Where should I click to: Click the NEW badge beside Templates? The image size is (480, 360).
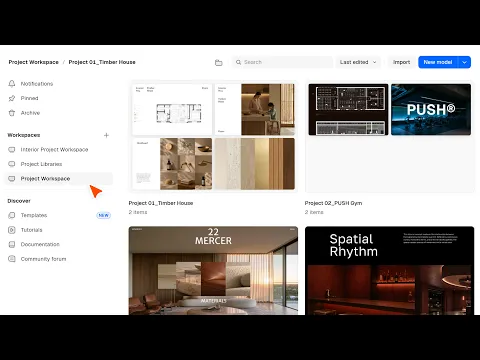103,215
